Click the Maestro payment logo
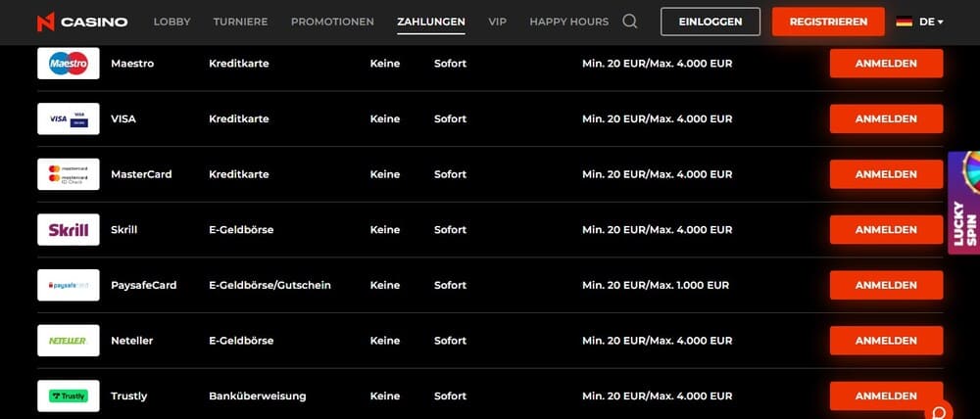The width and height of the screenshot is (980, 419). point(69,64)
